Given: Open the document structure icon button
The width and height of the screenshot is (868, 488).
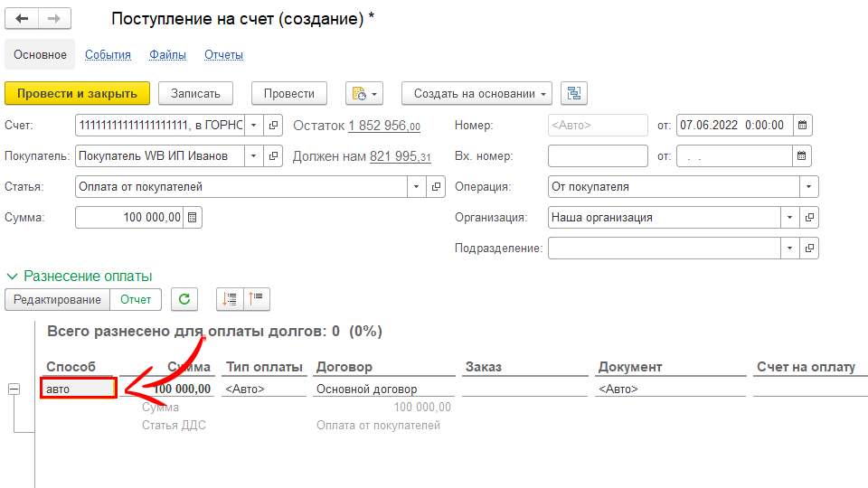Looking at the screenshot, I should click(574, 93).
